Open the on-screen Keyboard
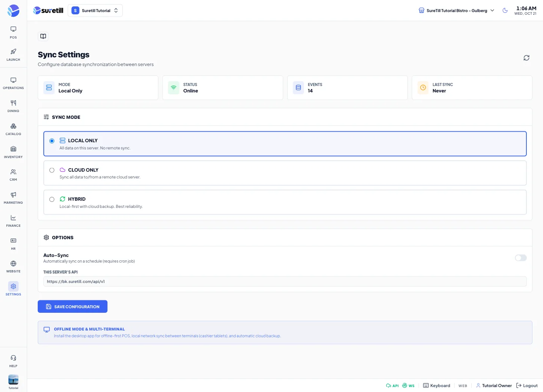This screenshot has width=543, height=392. coord(437,386)
